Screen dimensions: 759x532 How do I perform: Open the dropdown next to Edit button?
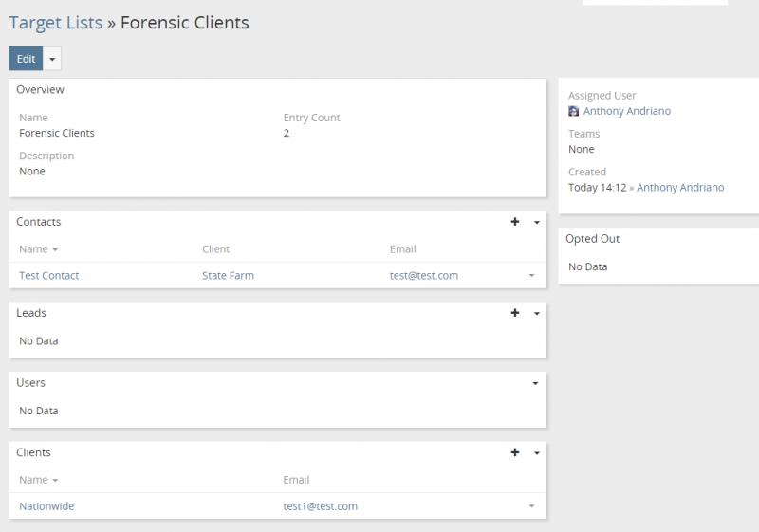coord(52,59)
